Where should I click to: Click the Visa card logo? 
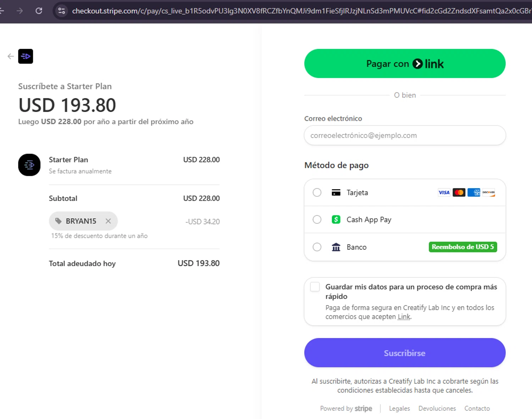tap(444, 192)
